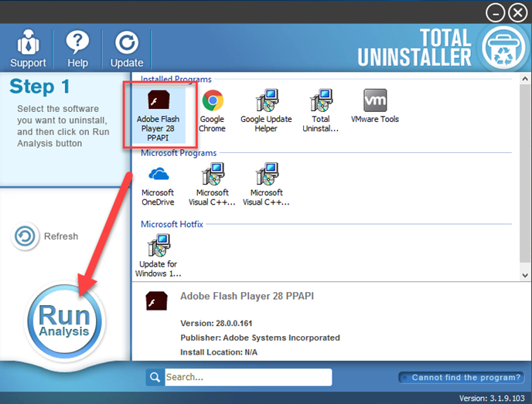The width and height of the screenshot is (532, 404).
Task: Click the Update toolbar icon
Action: point(127,49)
